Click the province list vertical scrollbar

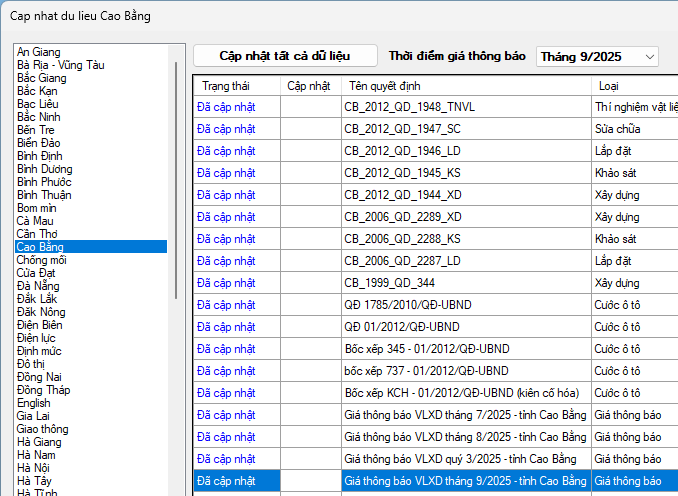(x=178, y=180)
